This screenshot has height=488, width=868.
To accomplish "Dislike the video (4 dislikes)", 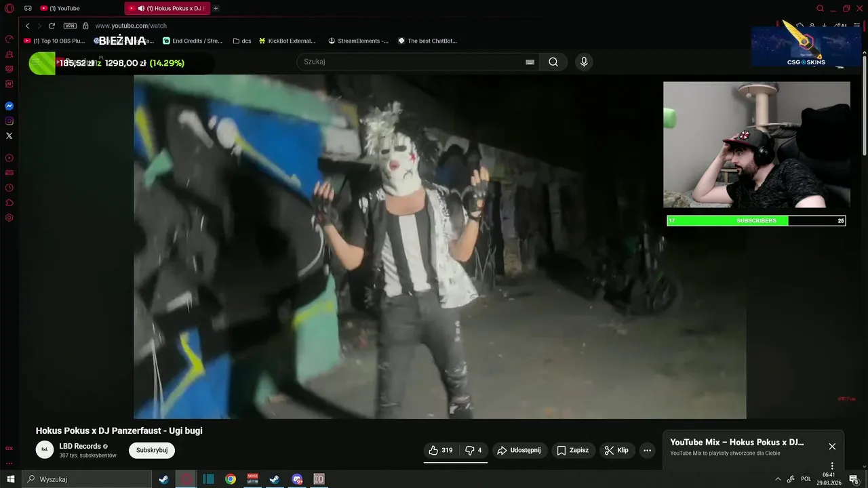I will point(473,450).
